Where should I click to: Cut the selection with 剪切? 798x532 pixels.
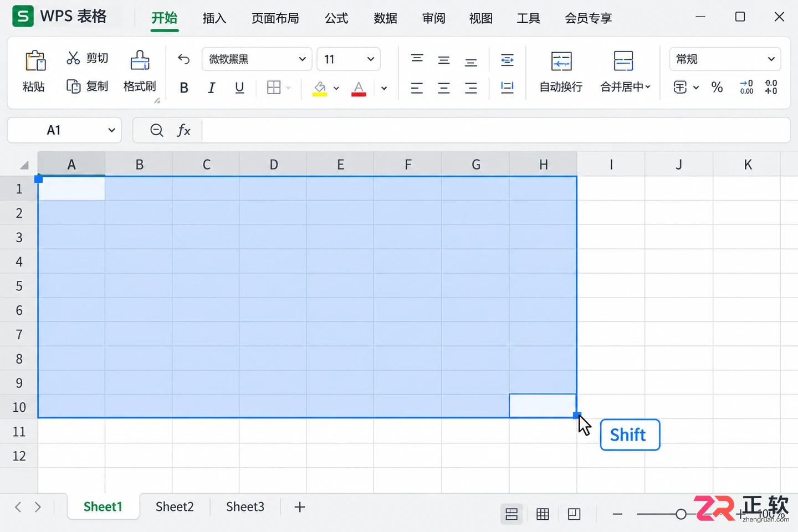point(87,58)
